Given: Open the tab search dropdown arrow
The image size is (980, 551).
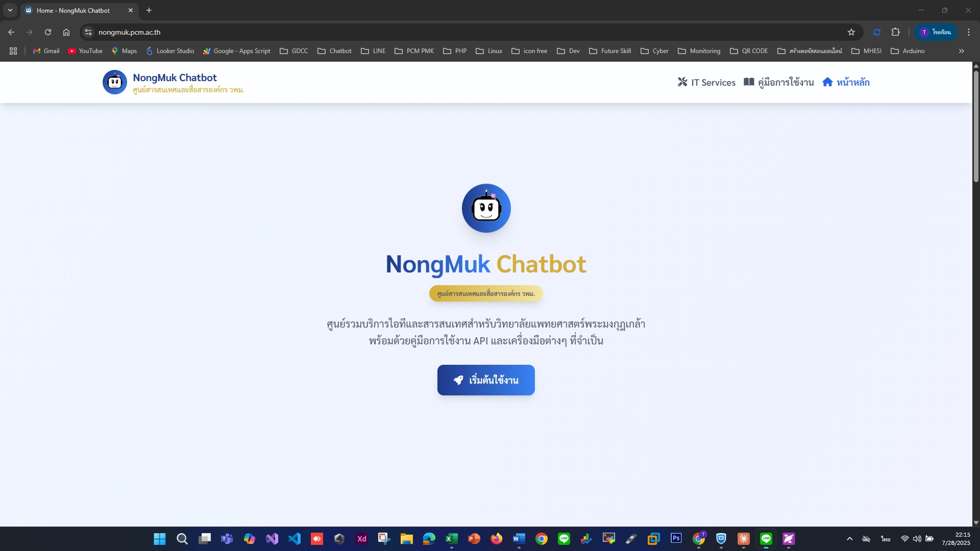Looking at the screenshot, I should (10, 10).
